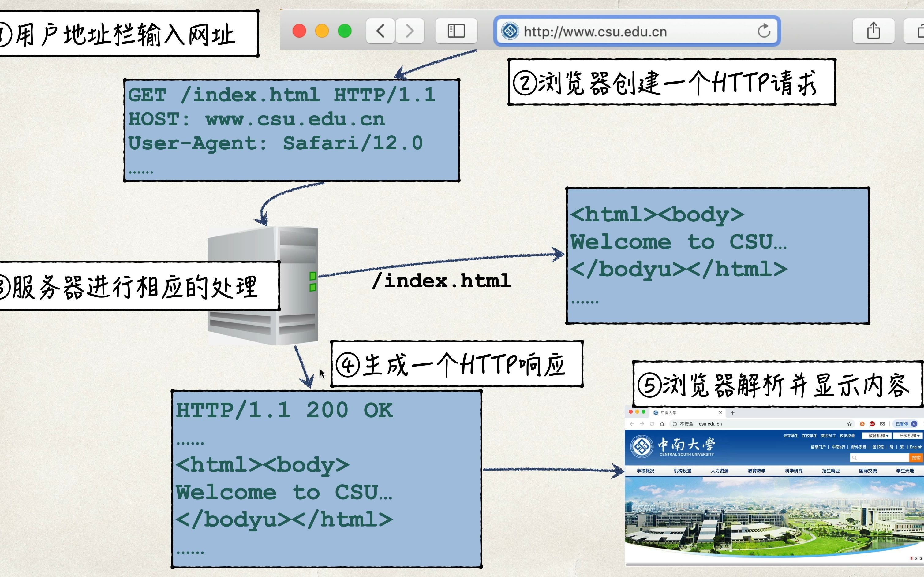
Task: Click the green fullscreen button of Safari window
Action: 345,31
